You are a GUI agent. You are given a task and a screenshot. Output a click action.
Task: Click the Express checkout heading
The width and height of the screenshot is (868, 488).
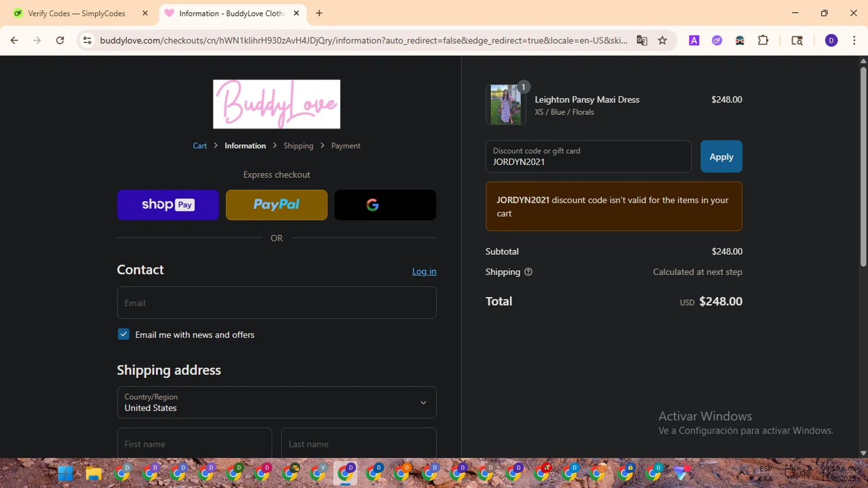277,175
